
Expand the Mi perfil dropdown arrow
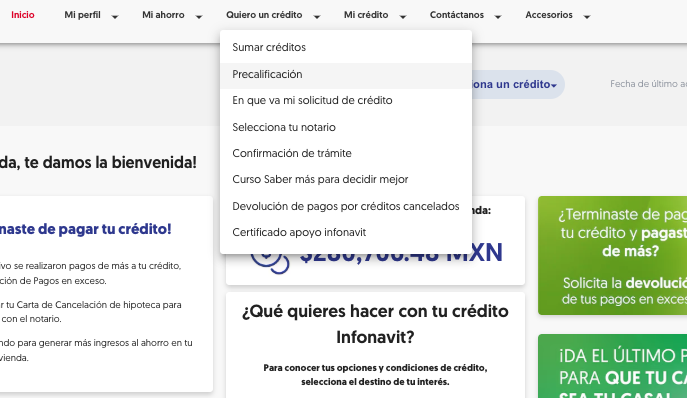pos(115,17)
